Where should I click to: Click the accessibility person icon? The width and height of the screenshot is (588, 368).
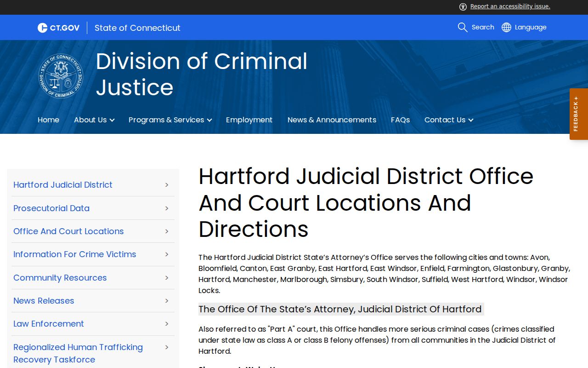(463, 6)
